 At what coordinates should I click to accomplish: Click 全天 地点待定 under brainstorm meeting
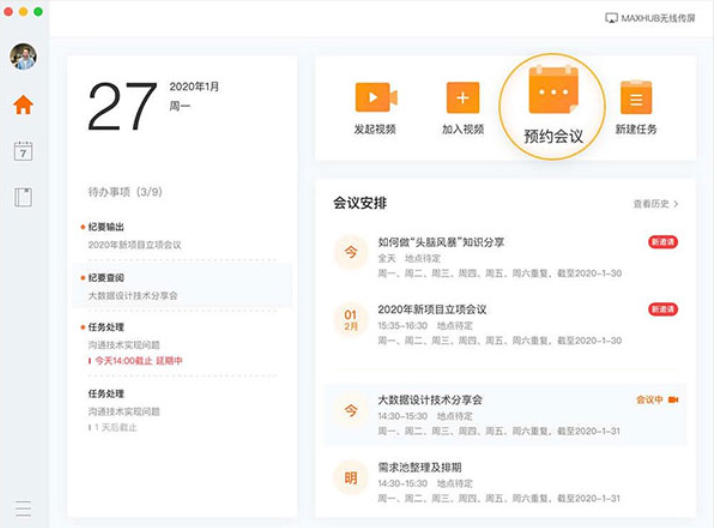(x=409, y=259)
